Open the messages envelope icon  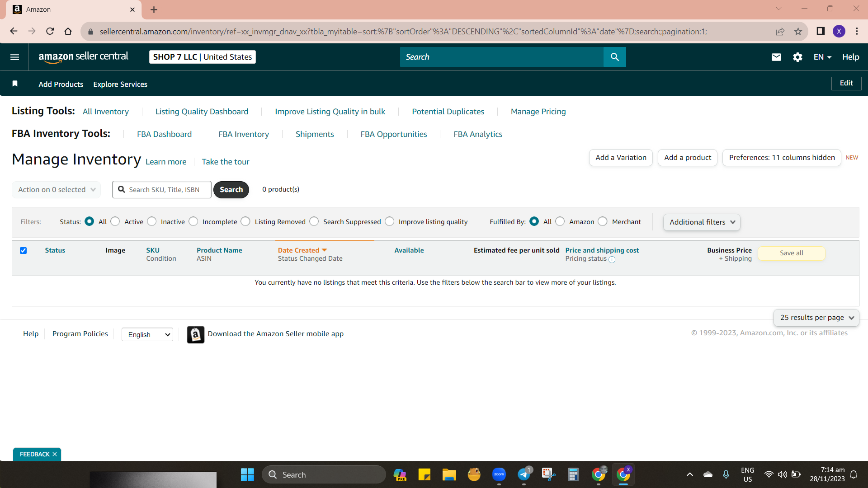click(776, 57)
